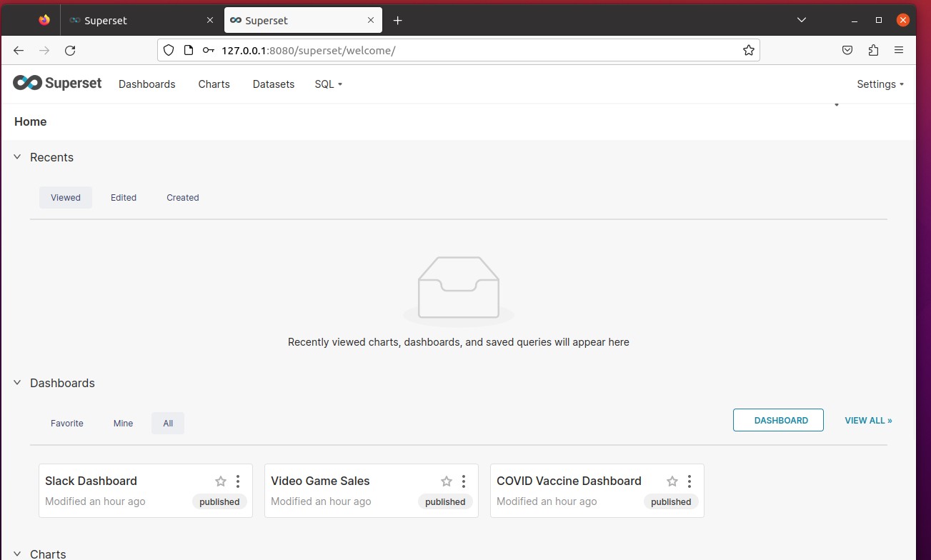
Task: Open the Video Game Sales card
Action: click(372, 491)
